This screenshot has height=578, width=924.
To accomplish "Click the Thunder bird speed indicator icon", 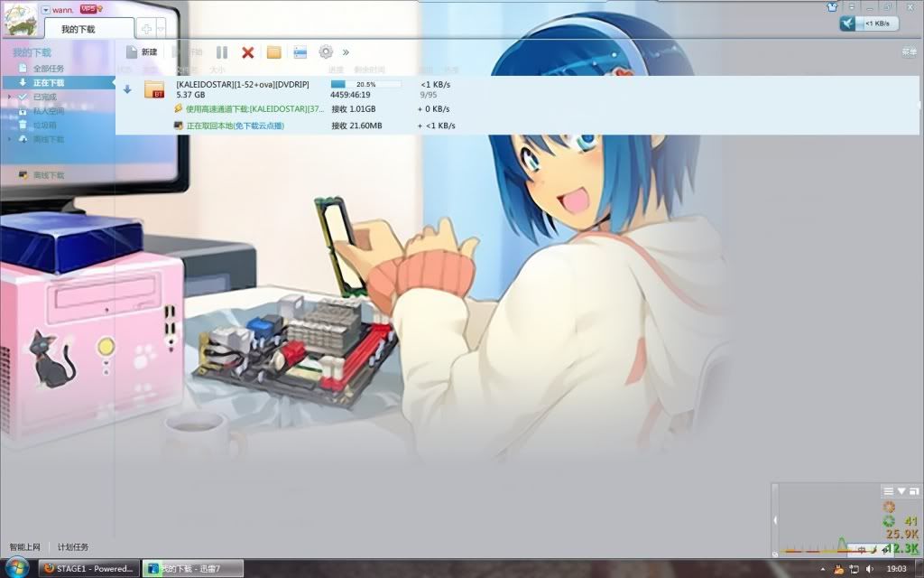I will (x=847, y=23).
